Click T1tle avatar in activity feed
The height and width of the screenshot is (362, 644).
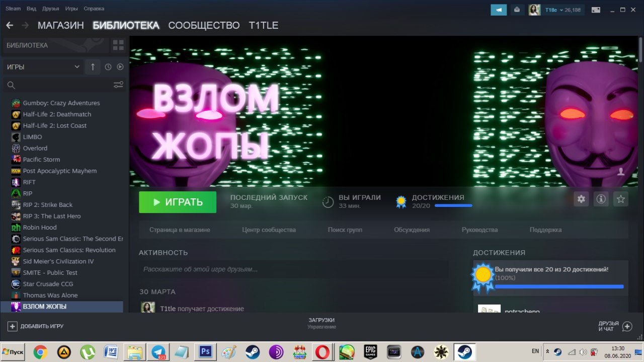pos(148,307)
